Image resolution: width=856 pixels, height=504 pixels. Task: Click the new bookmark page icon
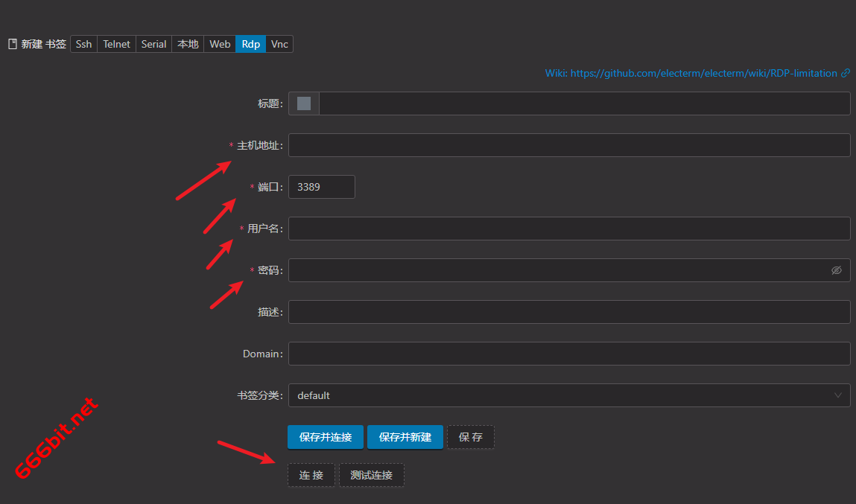pyautogui.click(x=12, y=44)
